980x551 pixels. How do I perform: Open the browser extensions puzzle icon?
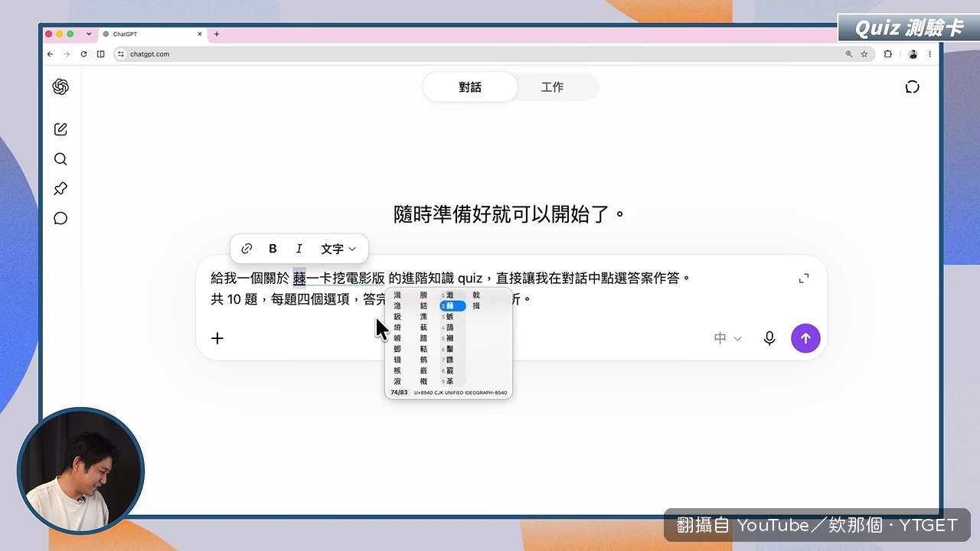888,54
